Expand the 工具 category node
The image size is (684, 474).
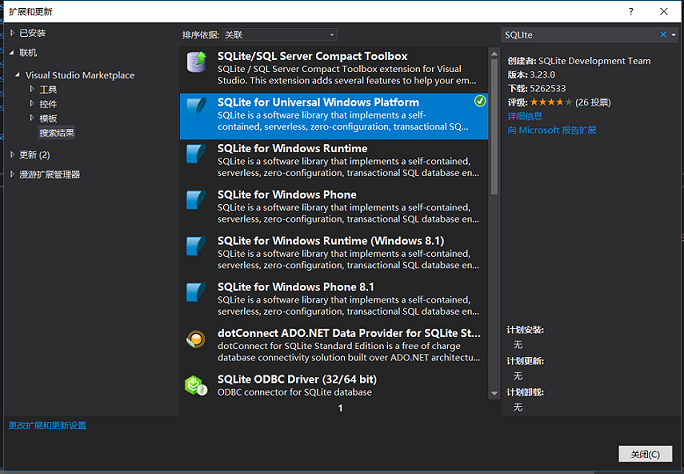coord(32,89)
